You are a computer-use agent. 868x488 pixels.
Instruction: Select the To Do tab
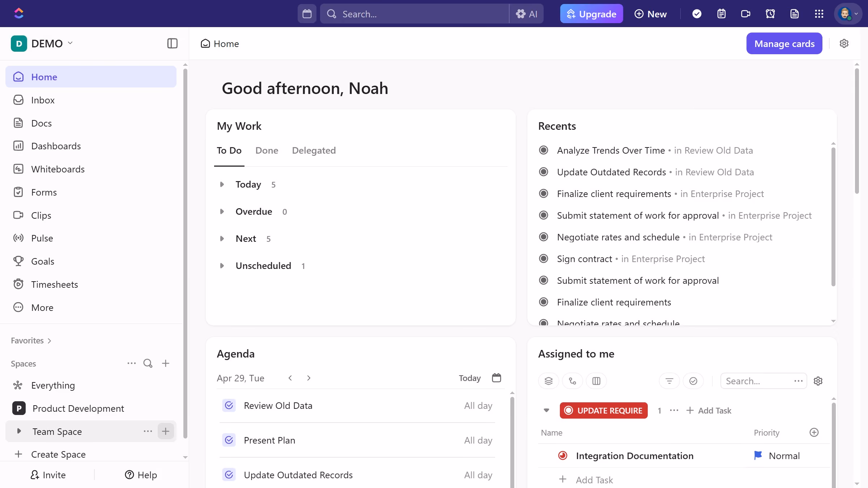point(229,150)
